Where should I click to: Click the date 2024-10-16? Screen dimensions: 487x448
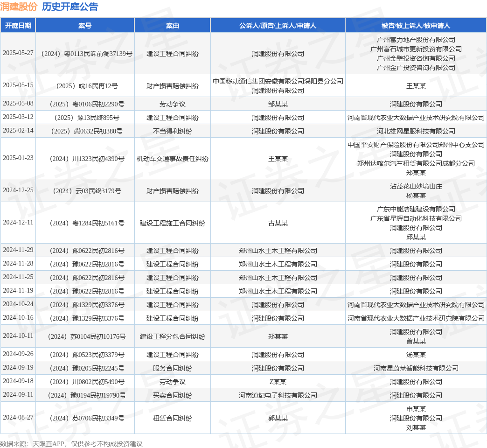pyautogui.click(x=18, y=317)
